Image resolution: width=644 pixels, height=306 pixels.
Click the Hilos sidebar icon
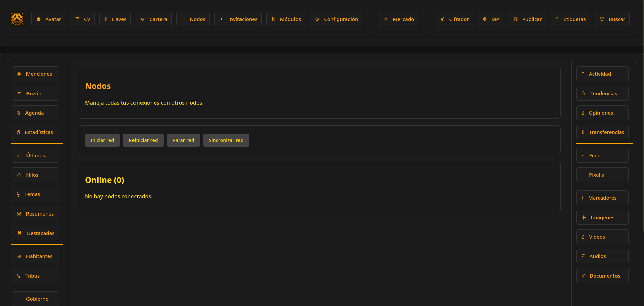tap(19, 175)
